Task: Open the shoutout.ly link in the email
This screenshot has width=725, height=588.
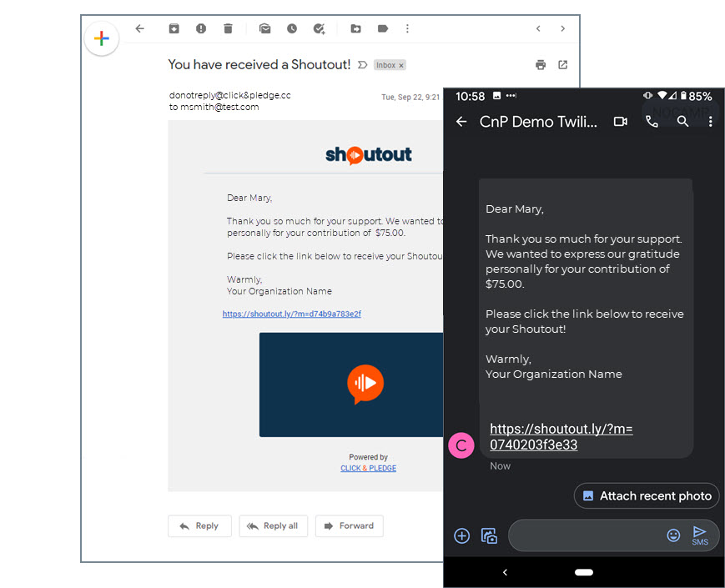Action: (292, 314)
